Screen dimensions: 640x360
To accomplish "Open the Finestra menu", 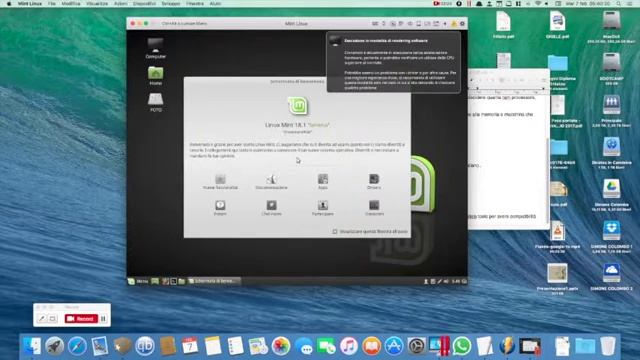I will [195, 4].
